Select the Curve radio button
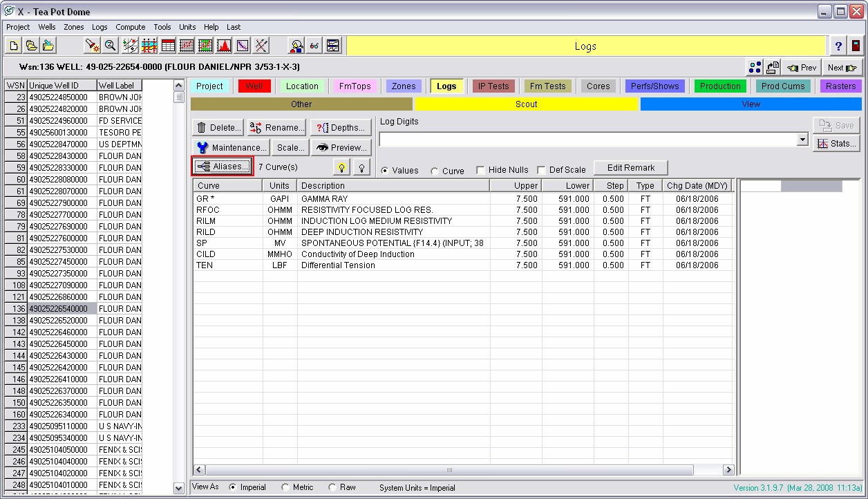This screenshot has width=868, height=499. click(x=435, y=171)
